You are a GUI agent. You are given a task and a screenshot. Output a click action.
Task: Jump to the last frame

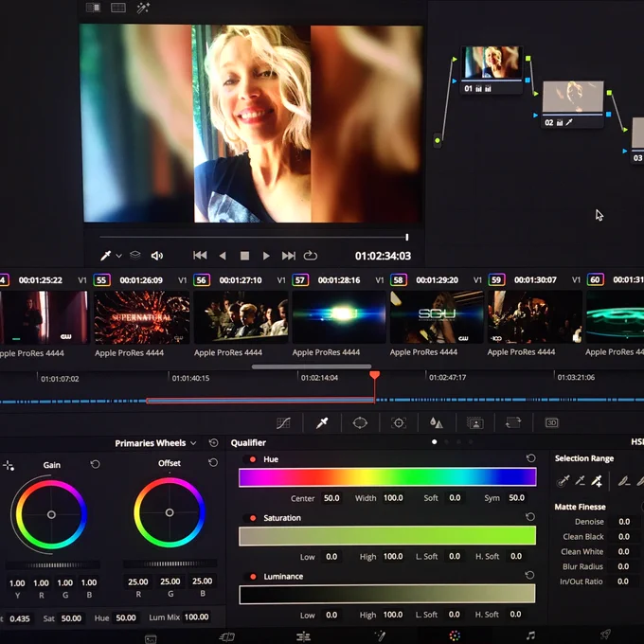[288, 256]
